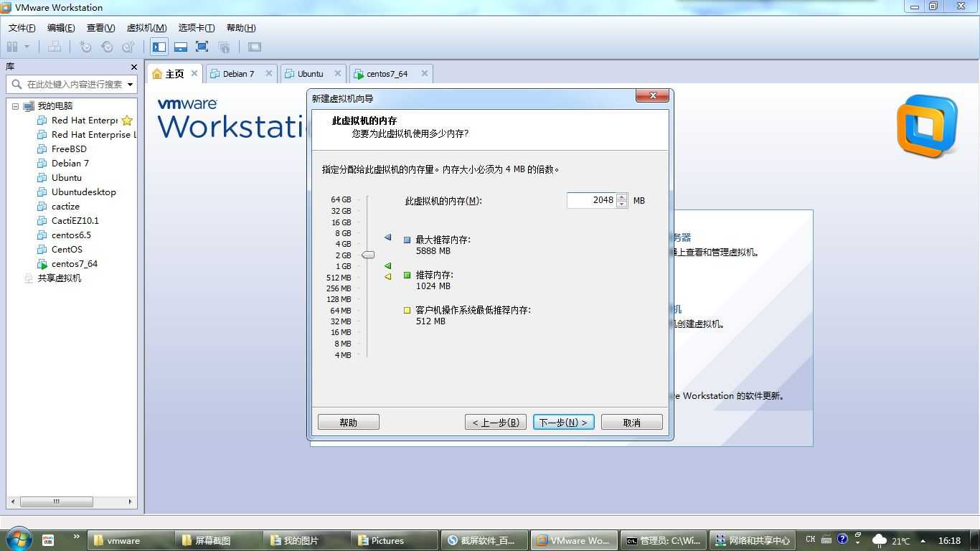Select the second Red Hat Enterprise L VM
The width and height of the screenshot is (980, 551).
(x=93, y=135)
